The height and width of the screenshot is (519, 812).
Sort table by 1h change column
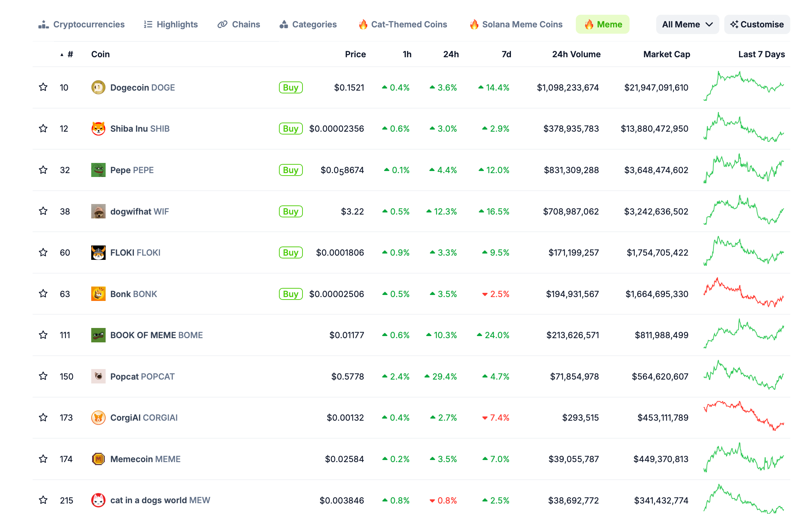(407, 54)
